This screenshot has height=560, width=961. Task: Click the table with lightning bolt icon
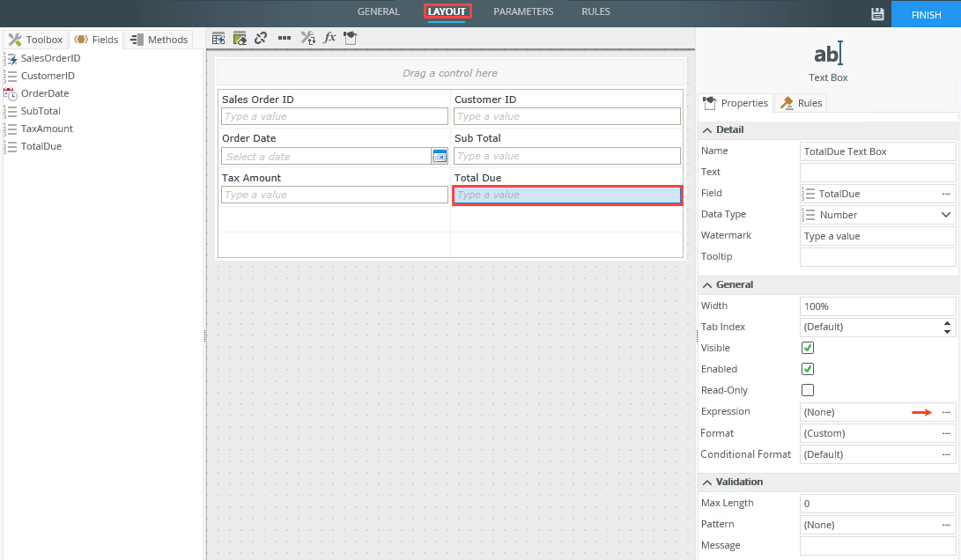[x=218, y=38]
